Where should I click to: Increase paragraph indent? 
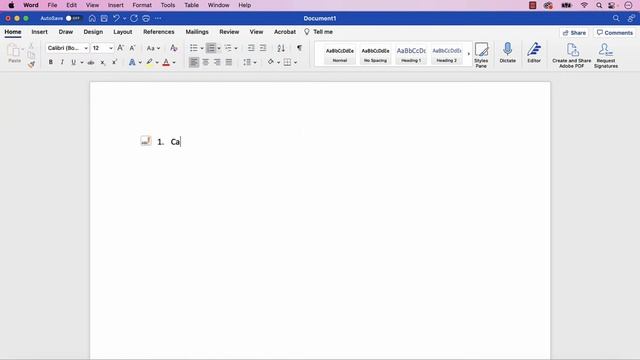coord(263,48)
